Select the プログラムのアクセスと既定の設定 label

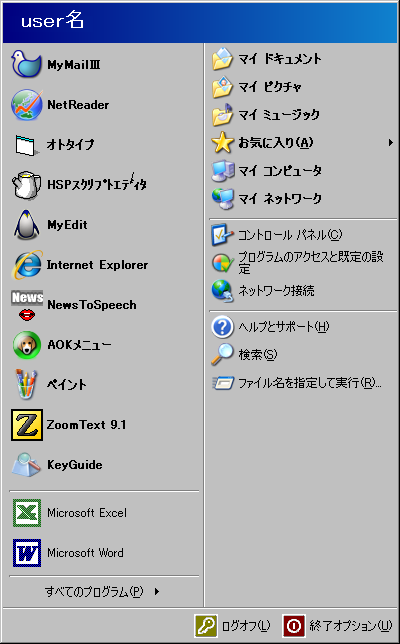point(311,263)
